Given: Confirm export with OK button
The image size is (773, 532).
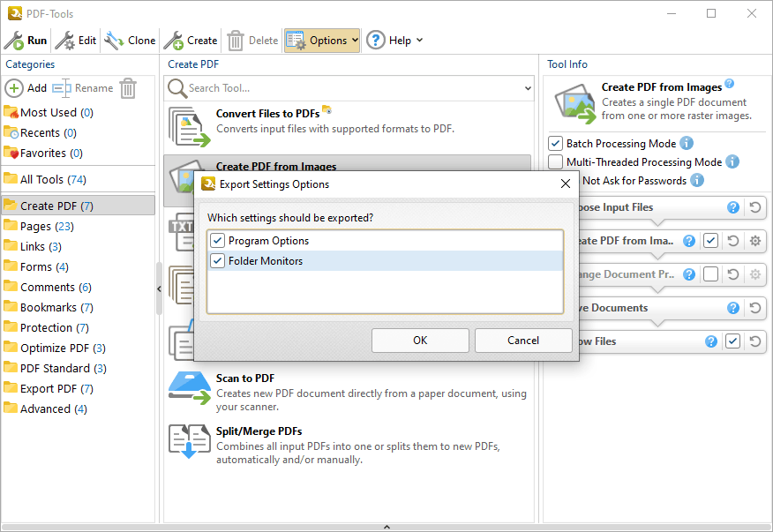Looking at the screenshot, I should coord(420,341).
